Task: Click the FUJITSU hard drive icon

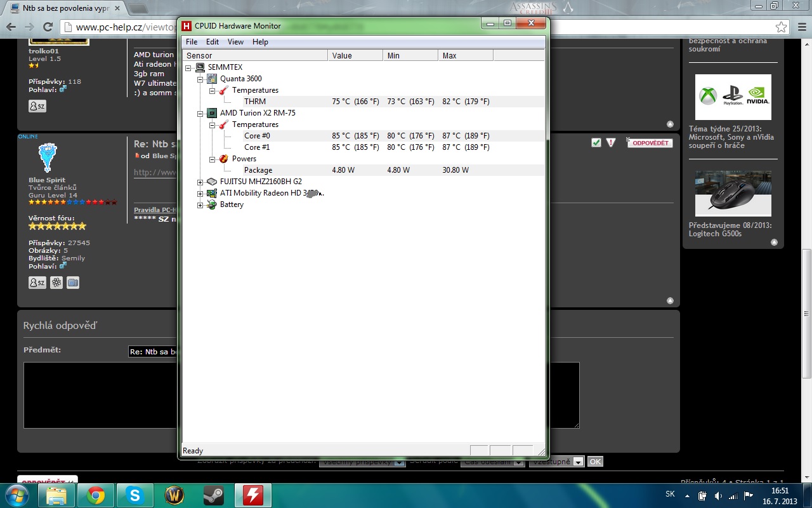Action: [x=212, y=182]
